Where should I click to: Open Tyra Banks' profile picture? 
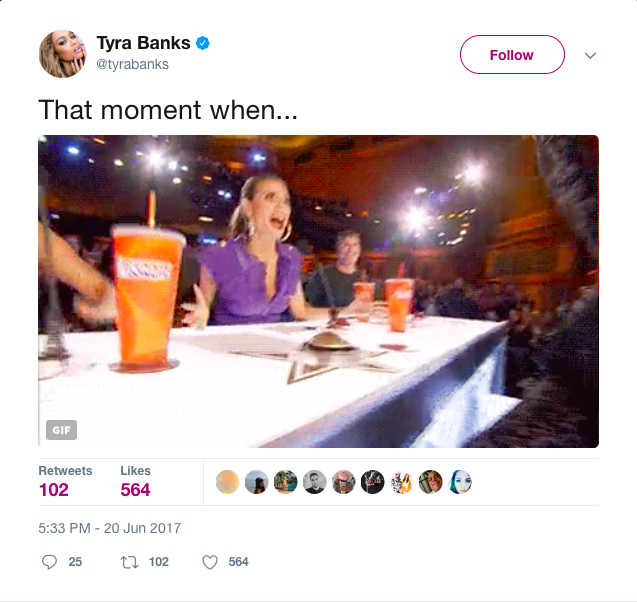click(x=62, y=54)
